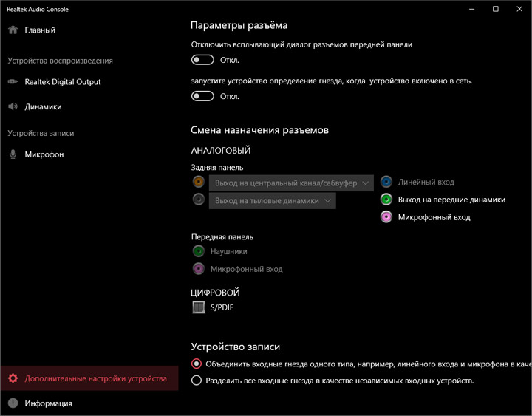The width and height of the screenshot is (532, 416).
Task: Click the orange center/subwoofer jack icon
Action: click(198, 182)
